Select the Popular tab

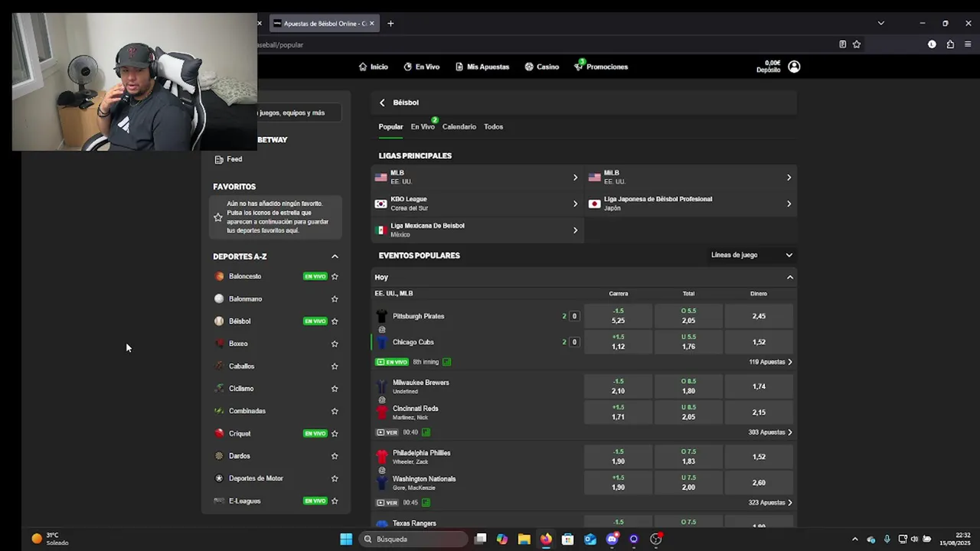390,127
